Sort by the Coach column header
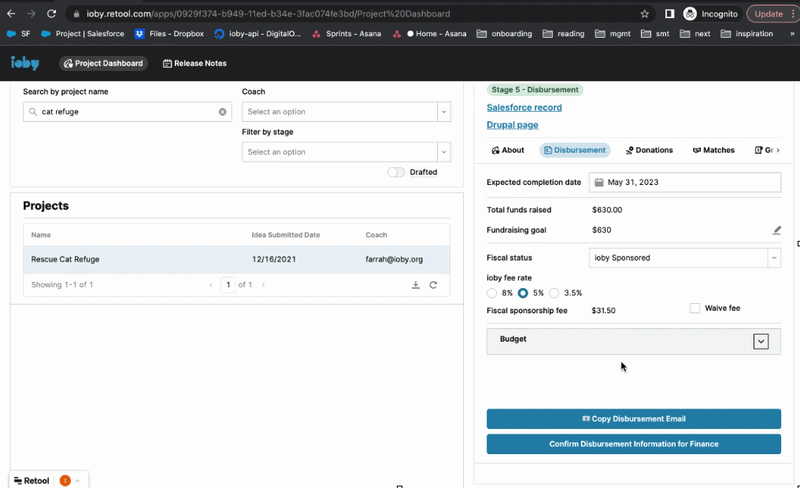800x488 pixels. pyautogui.click(x=376, y=235)
